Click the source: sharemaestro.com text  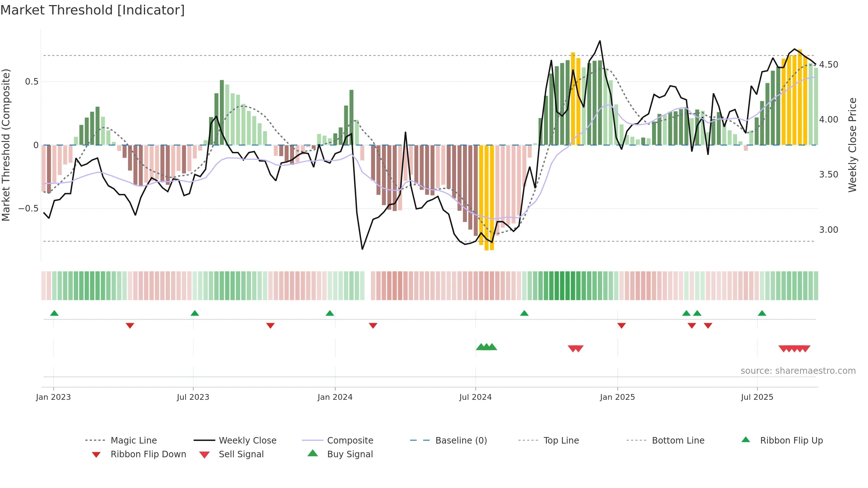(798, 371)
